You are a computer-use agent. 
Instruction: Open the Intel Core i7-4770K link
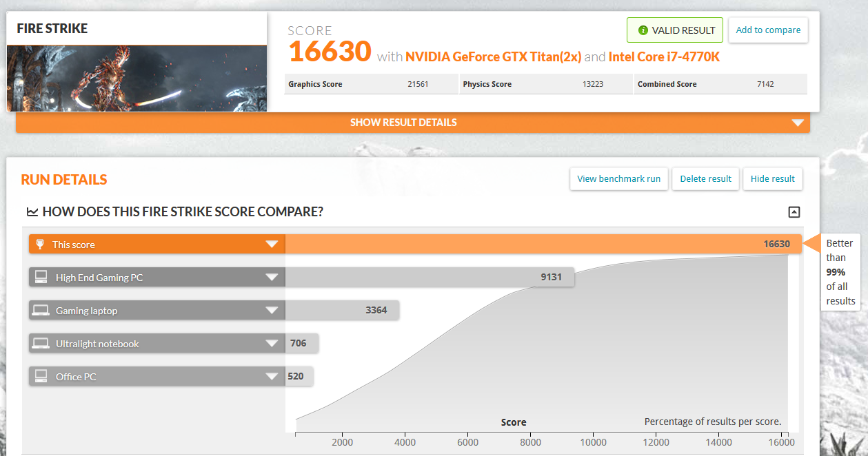tap(664, 57)
